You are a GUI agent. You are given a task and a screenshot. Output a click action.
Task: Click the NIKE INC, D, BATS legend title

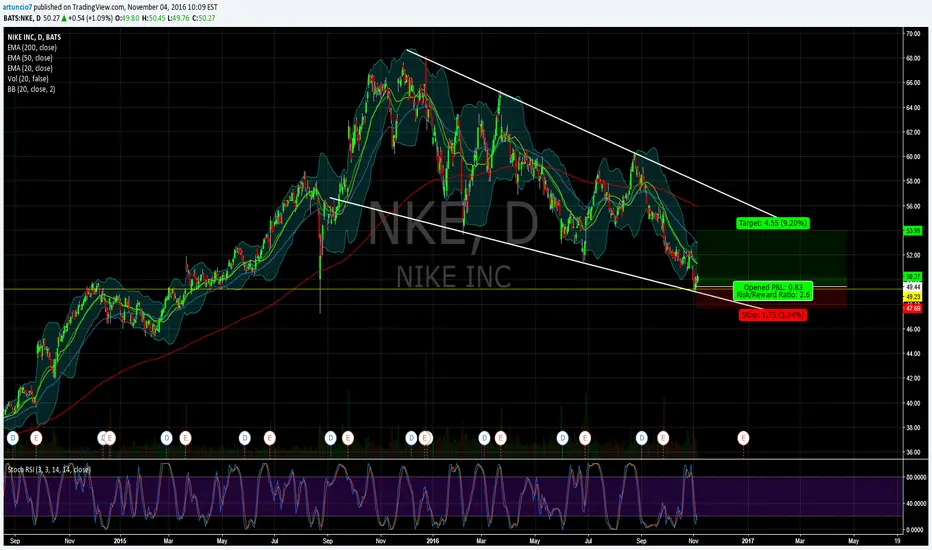point(34,37)
